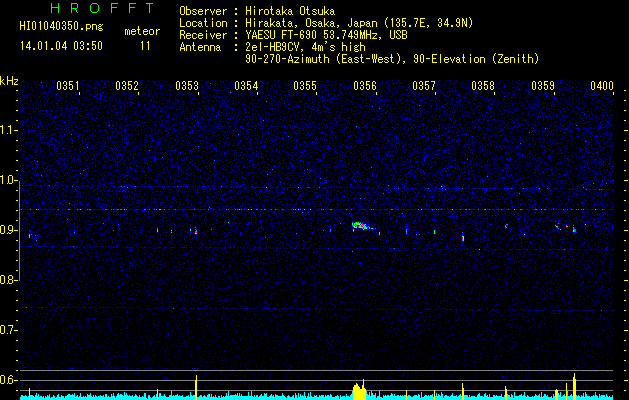The width and height of the screenshot is (629, 400).
Task: Click the meteor echo below 0.9 near 0358
Action: point(463,237)
